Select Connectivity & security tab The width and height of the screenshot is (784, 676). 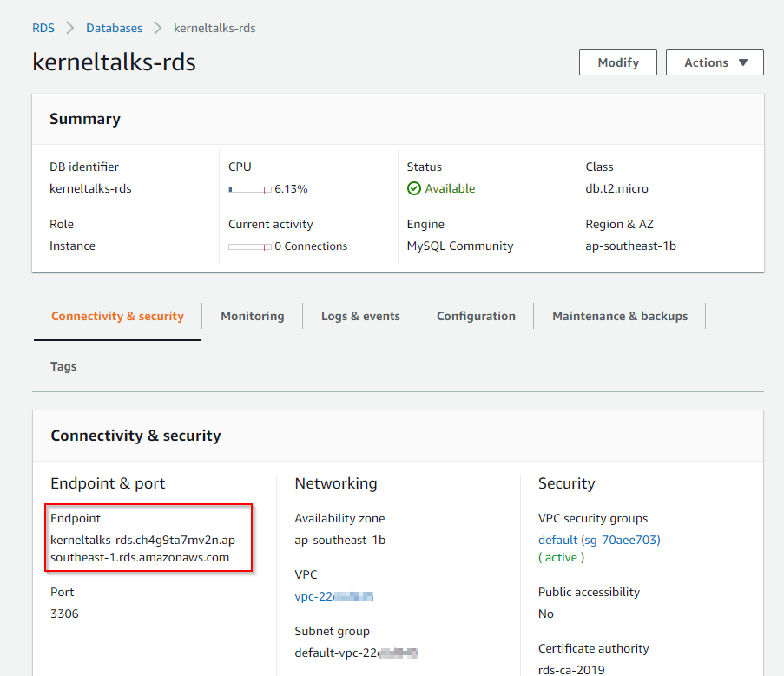click(x=117, y=316)
